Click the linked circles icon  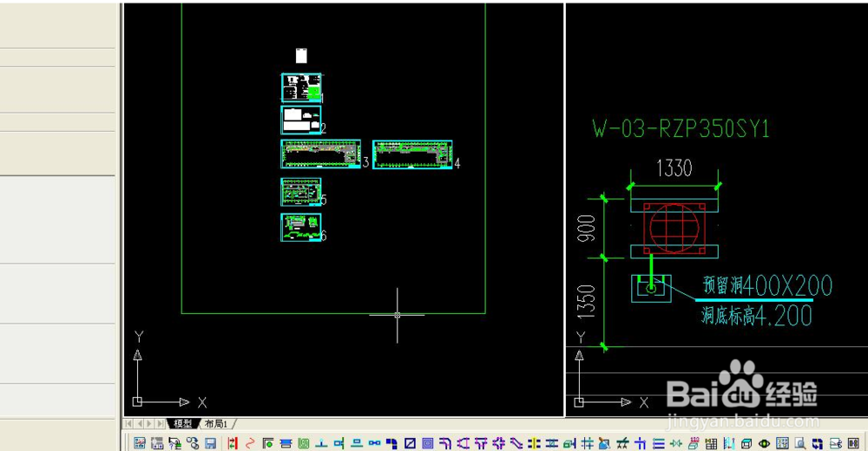pos(193,443)
